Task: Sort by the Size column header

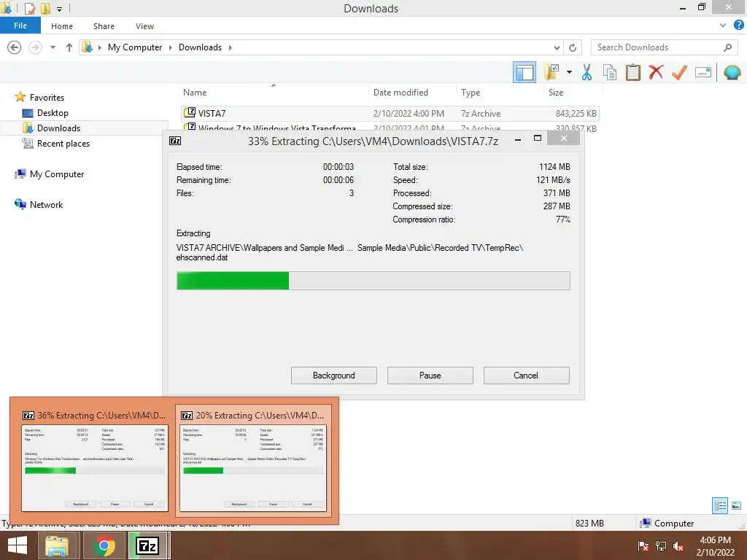Action: coord(573,93)
